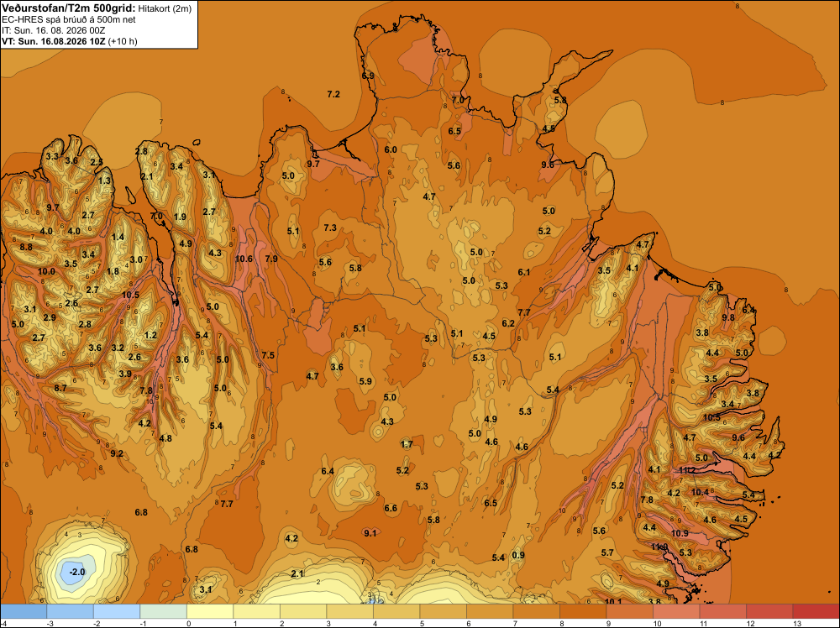840x628 pixels.
Task: Click the "Hitakort (2m)" label
Action: (165, 8)
